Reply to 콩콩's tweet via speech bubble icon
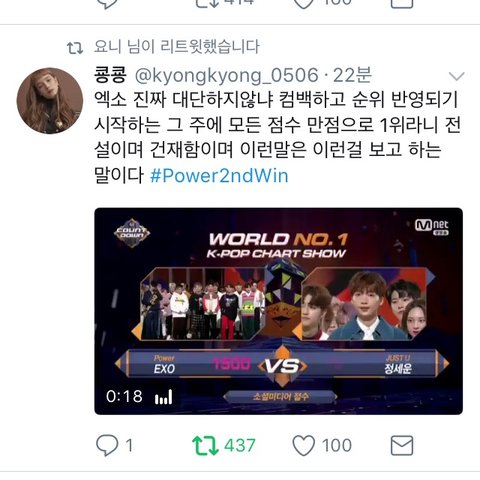Viewport: 480px width, 480px height. tap(107, 445)
